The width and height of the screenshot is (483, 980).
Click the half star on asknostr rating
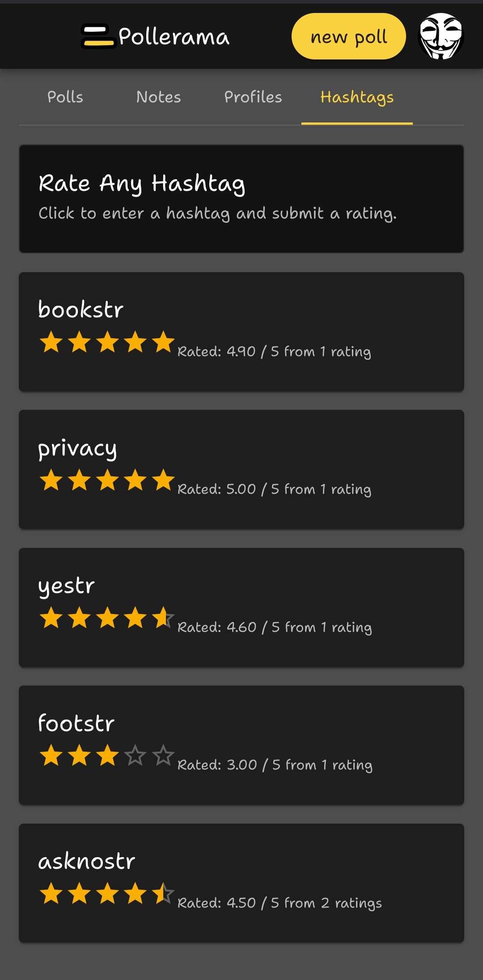pyautogui.click(x=163, y=894)
